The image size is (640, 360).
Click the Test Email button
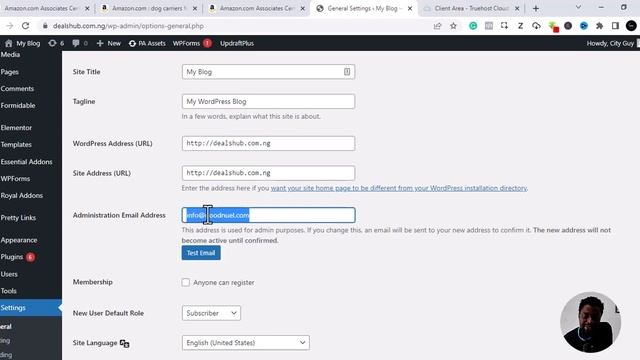[201, 253]
